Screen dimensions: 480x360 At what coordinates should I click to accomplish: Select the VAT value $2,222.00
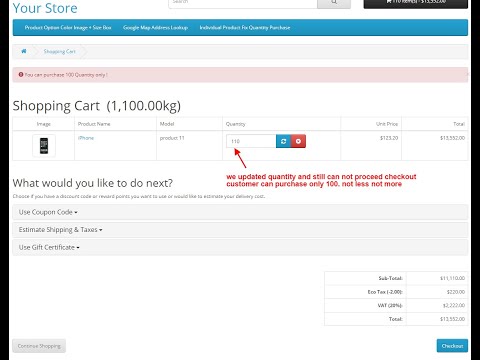click(454, 305)
